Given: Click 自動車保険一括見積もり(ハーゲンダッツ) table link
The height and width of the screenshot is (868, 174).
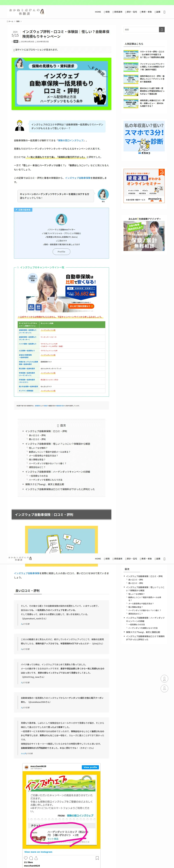Looking at the screenshot, I should 28,331.
